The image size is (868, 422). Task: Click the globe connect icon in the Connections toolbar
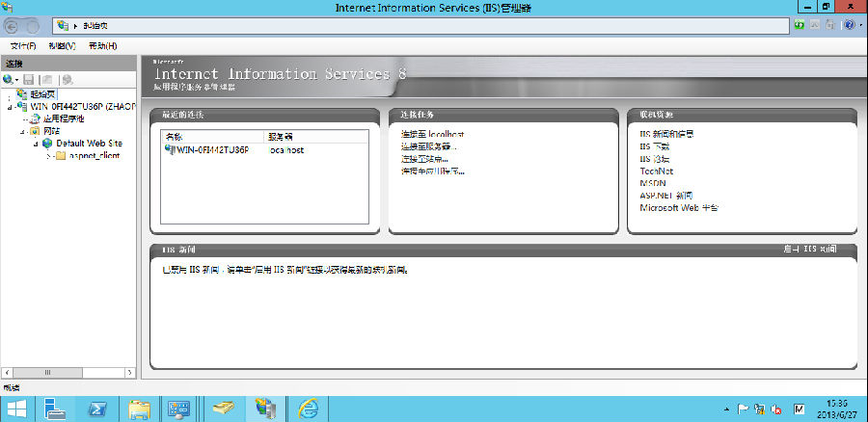[x=7, y=80]
